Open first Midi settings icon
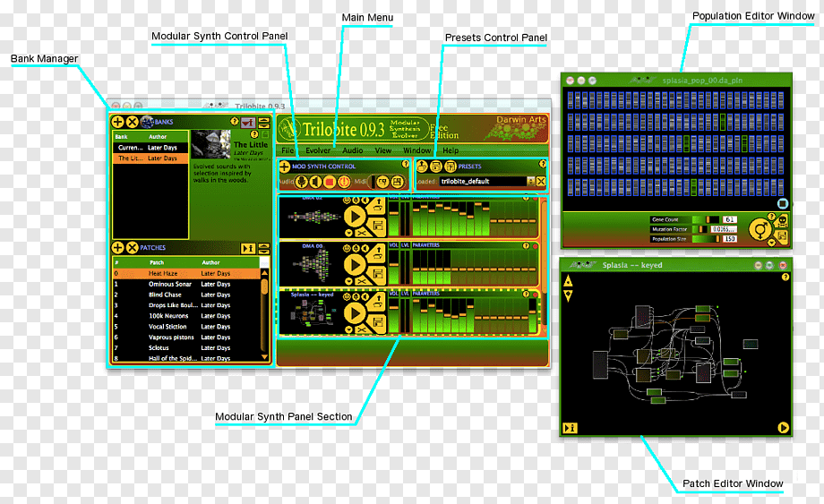 (x=383, y=182)
